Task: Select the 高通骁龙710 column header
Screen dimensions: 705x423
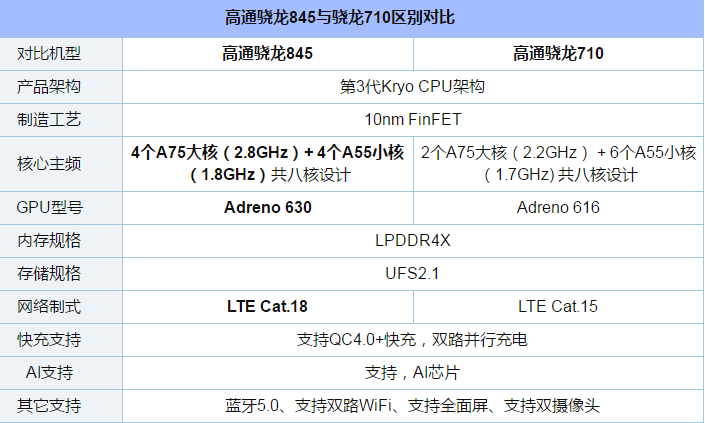Action: tap(558, 54)
